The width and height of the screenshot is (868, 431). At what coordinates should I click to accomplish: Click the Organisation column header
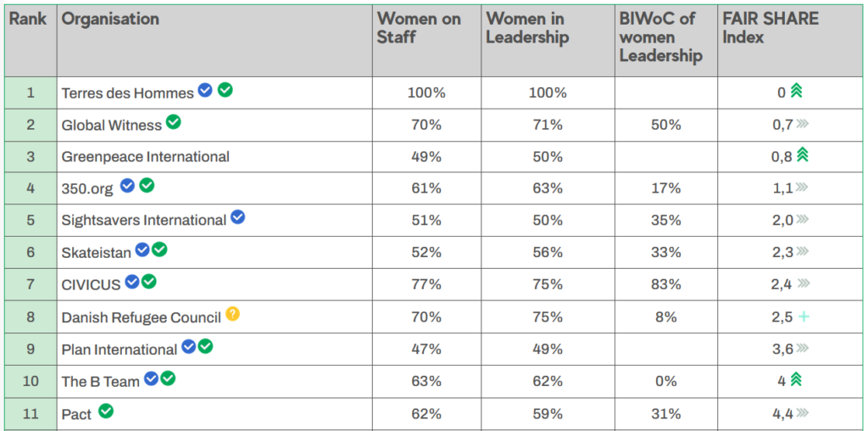[x=110, y=19]
